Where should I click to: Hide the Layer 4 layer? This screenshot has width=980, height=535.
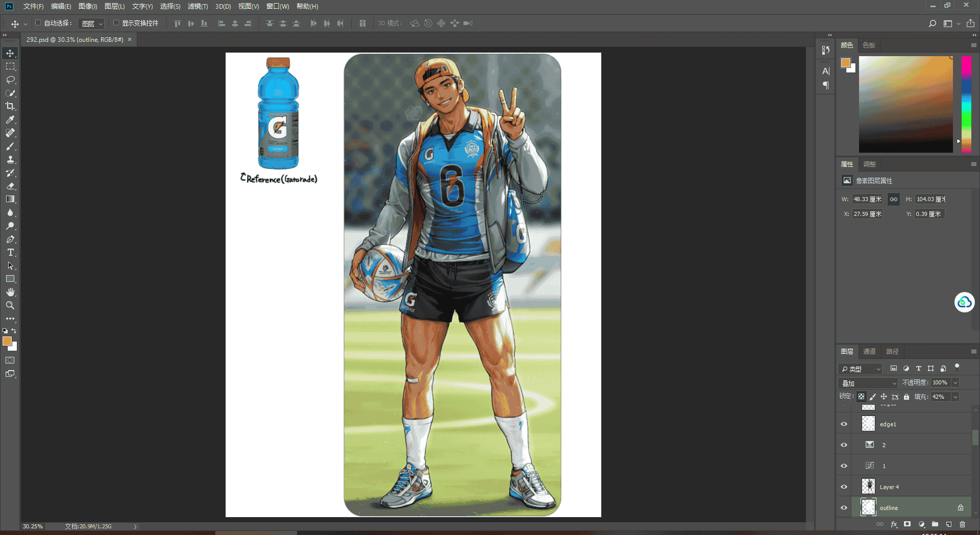pos(844,487)
